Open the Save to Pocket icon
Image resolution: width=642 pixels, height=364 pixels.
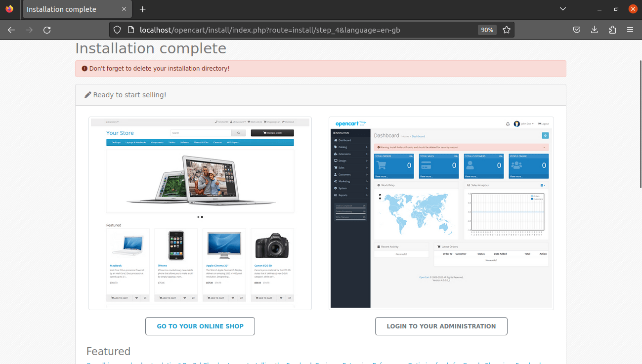[x=577, y=30]
